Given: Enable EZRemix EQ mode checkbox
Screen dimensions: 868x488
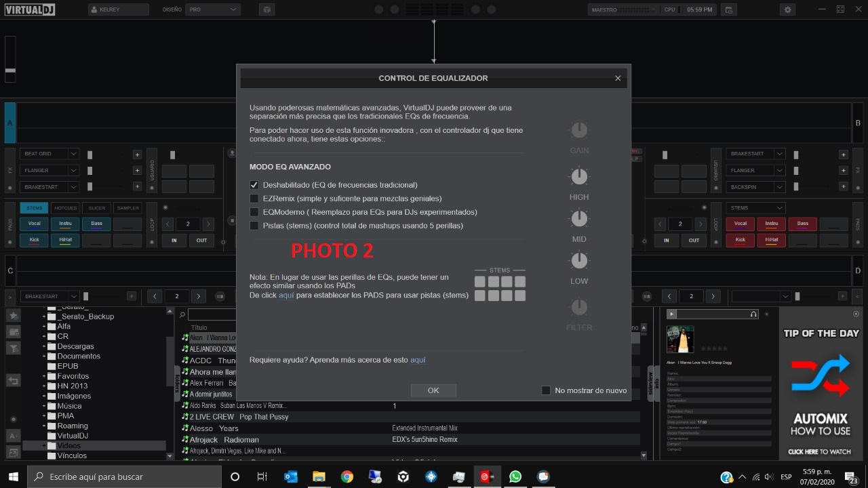Looking at the screenshot, I should (254, 199).
